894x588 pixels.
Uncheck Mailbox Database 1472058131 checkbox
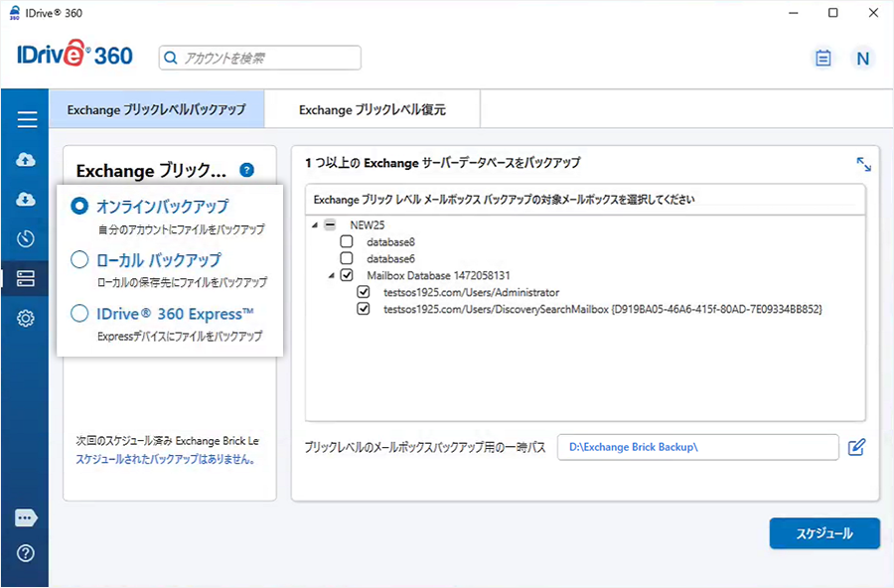346,275
